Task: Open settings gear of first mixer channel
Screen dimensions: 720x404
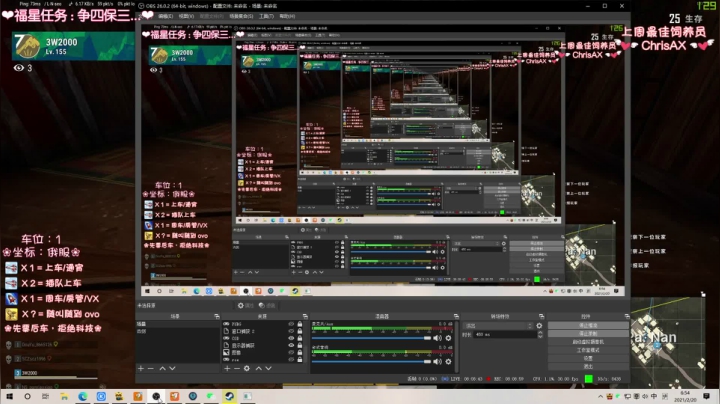Action: (449, 338)
